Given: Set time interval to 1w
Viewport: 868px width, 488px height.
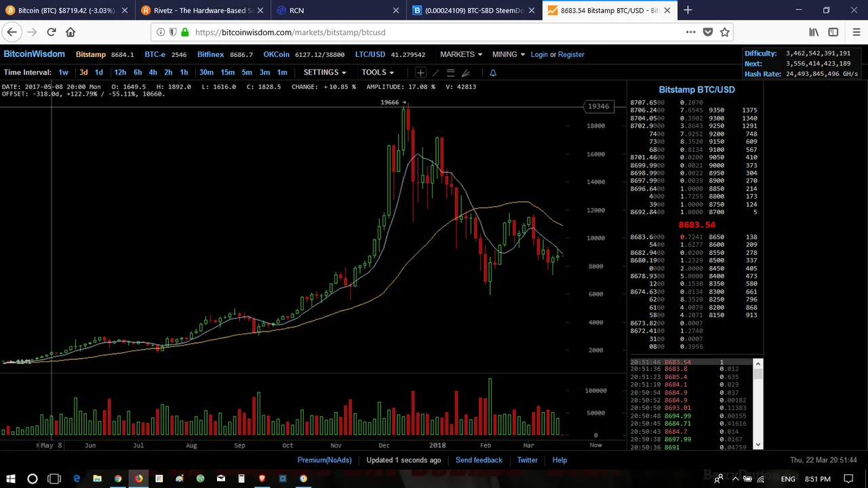Looking at the screenshot, I should pyautogui.click(x=63, y=73).
